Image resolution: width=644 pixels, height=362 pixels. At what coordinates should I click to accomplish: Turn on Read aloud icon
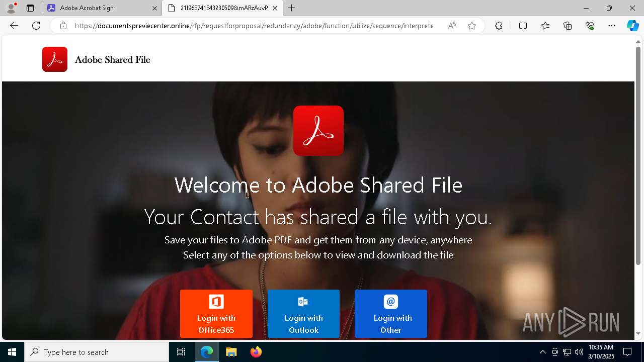(x=452, y=26)
